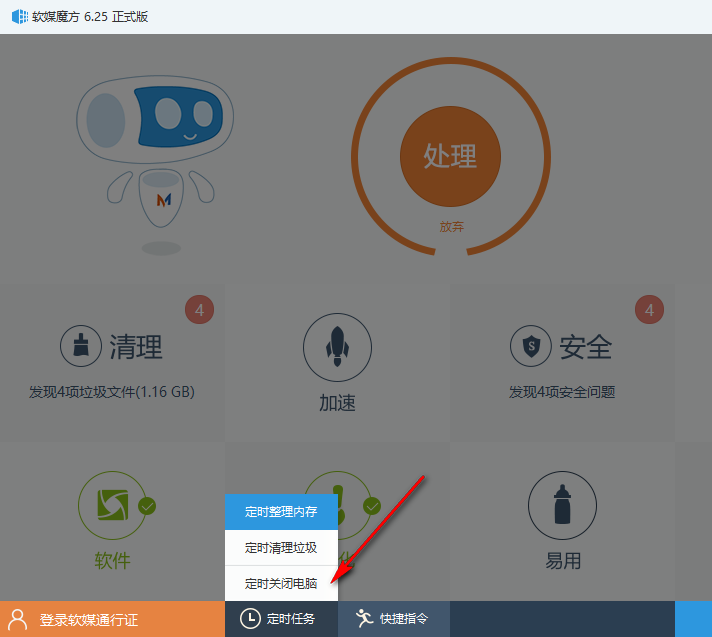712x637 pixels.
Task: Open the 安全 shield icon
Action: pos(531,346)
